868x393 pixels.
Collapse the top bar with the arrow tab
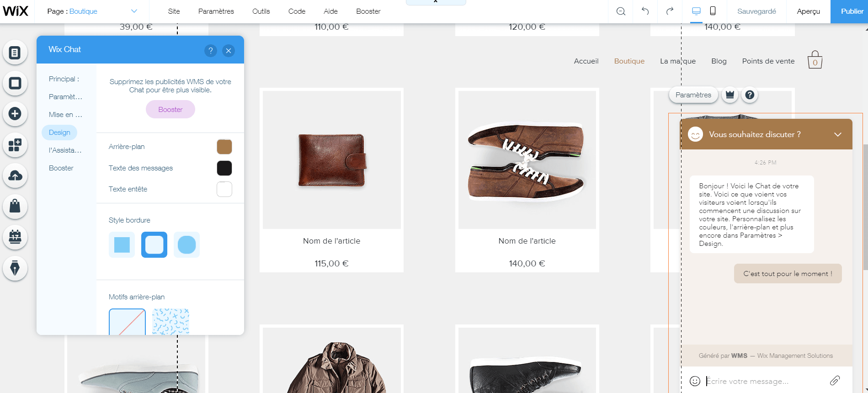click(436, 2)
